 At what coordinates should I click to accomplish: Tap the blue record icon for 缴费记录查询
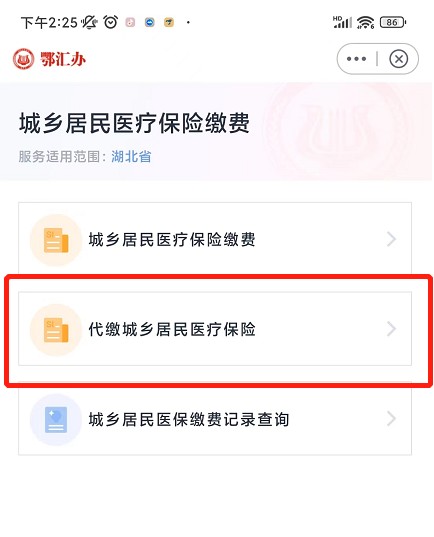coord(56,420)
